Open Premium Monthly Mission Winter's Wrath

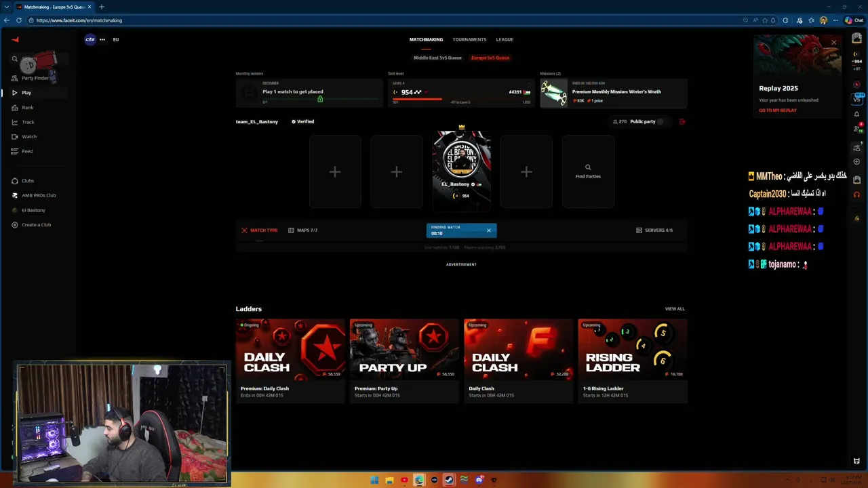[614, 94]
